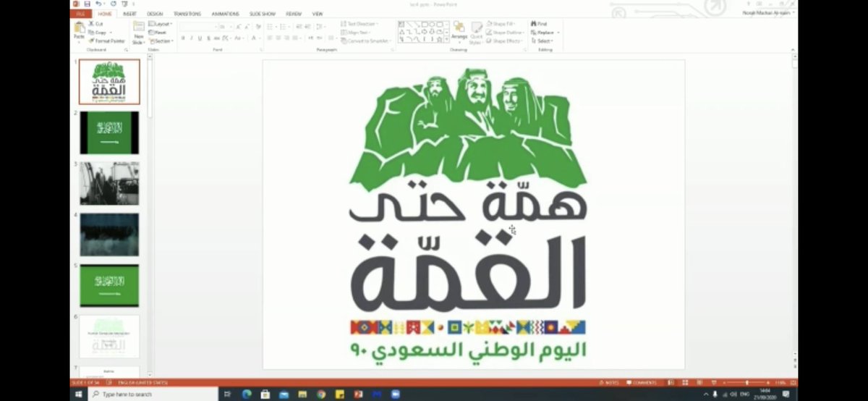Screen dimensions: 868x401
Task: Select slide 5 green flag thumbnail
Action: pyautogui.click(x=109, y=285)
